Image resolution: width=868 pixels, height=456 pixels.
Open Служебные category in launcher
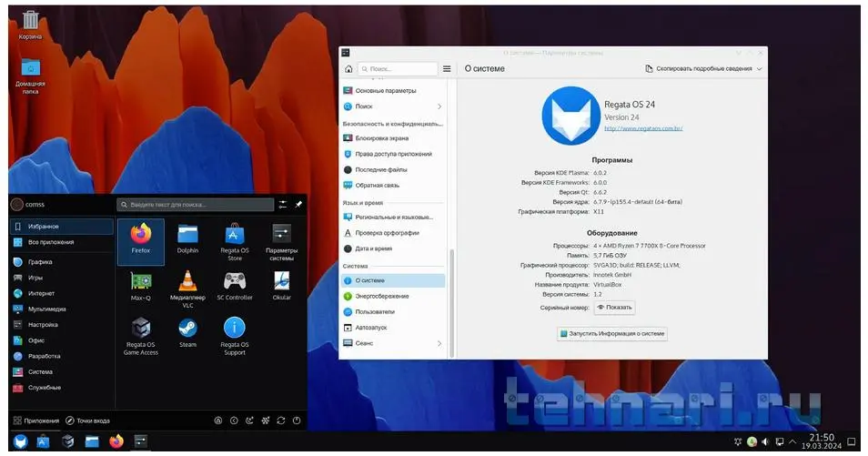coord(62,388)
